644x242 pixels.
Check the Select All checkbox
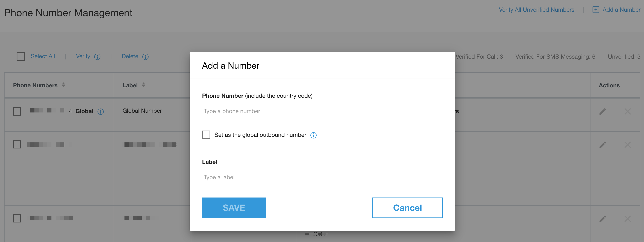pos(21,56)
